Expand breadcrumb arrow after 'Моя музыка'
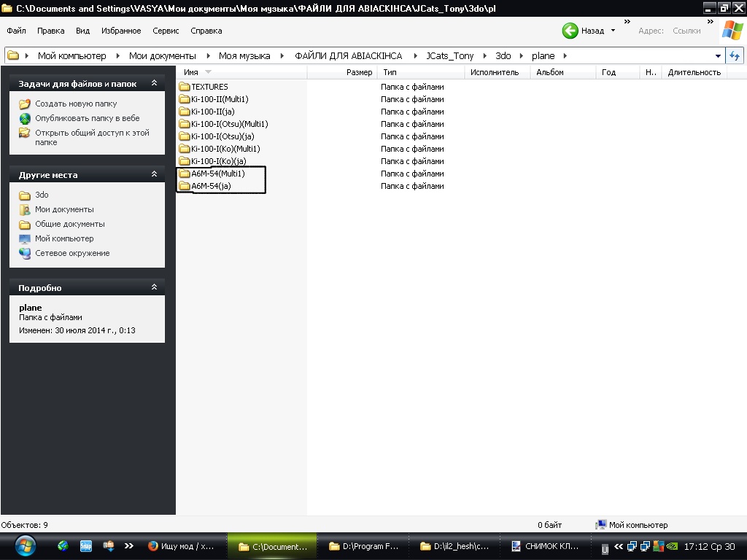747x560 pixels. click(x=282, y=55)
